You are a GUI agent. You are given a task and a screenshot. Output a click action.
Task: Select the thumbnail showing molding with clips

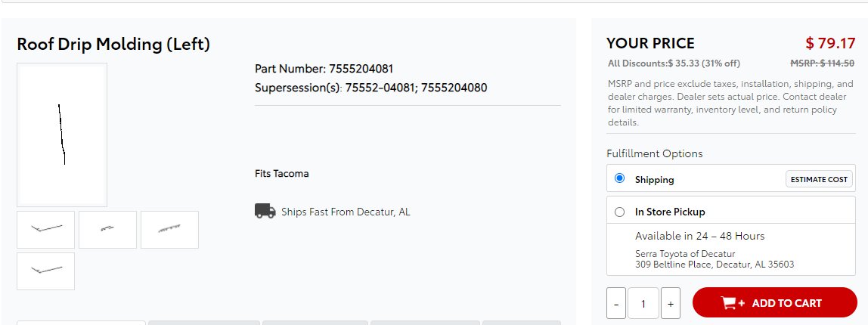pos(169,229)
